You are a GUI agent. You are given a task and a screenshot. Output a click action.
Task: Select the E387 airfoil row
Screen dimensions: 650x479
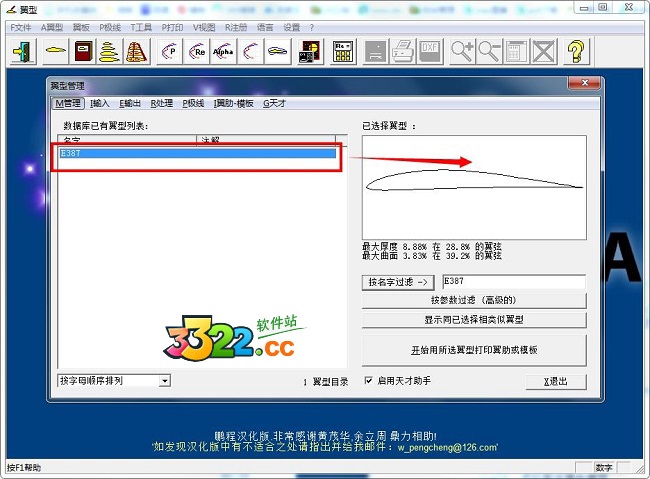tap(197, 153)
